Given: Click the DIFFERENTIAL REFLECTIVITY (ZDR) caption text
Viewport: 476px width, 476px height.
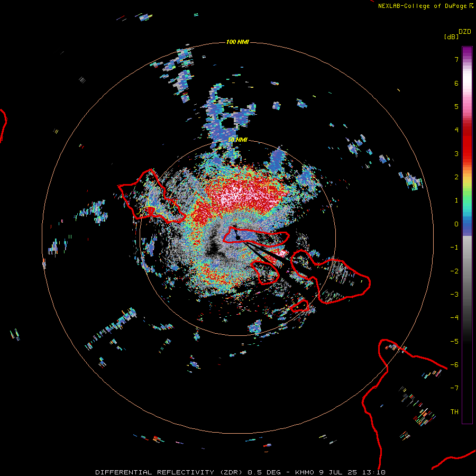Looking at the screenshot, I should tap(169, 472).
